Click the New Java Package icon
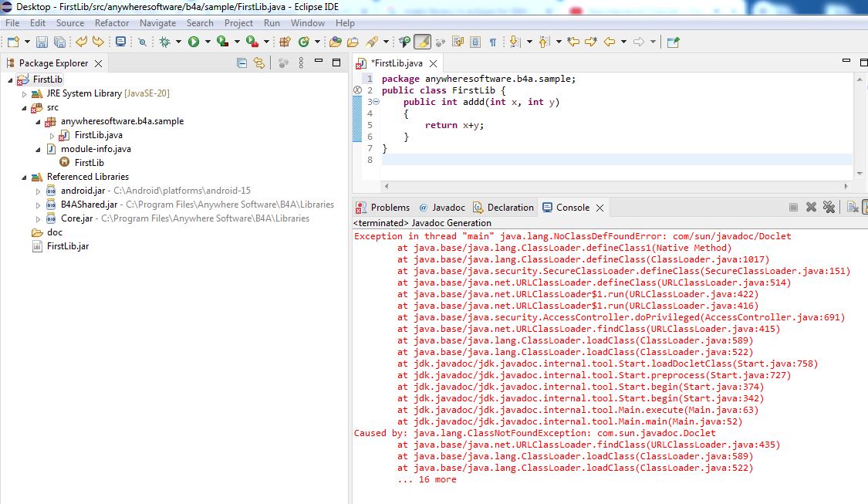 click(x=285, y=42)
